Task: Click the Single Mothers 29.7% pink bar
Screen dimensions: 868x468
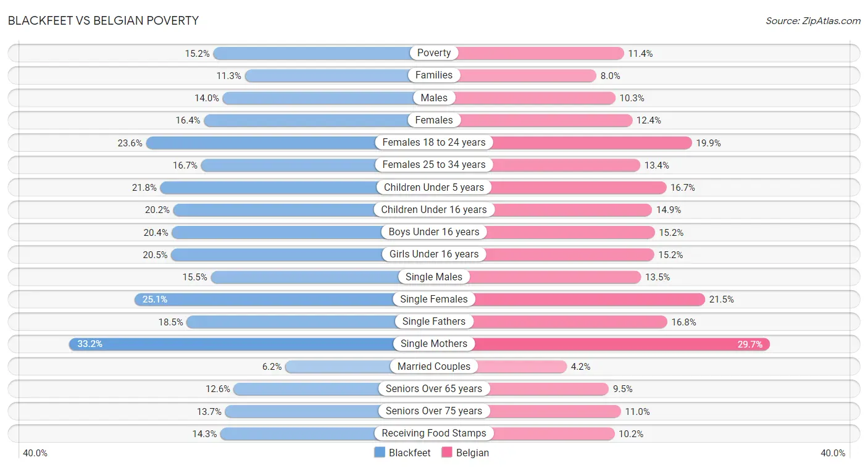Action: click(x=602, y=344)
